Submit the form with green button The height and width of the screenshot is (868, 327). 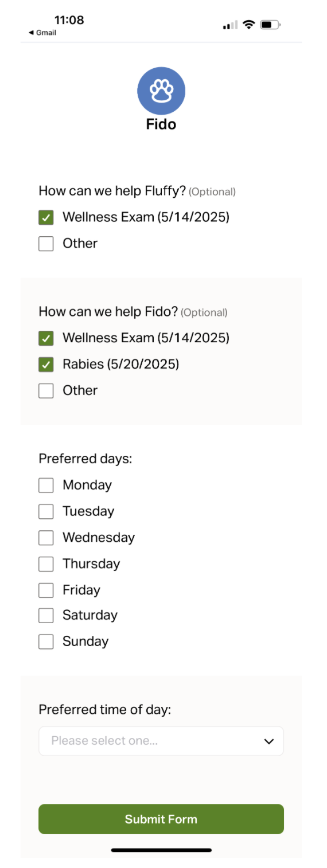coord(161,819)
